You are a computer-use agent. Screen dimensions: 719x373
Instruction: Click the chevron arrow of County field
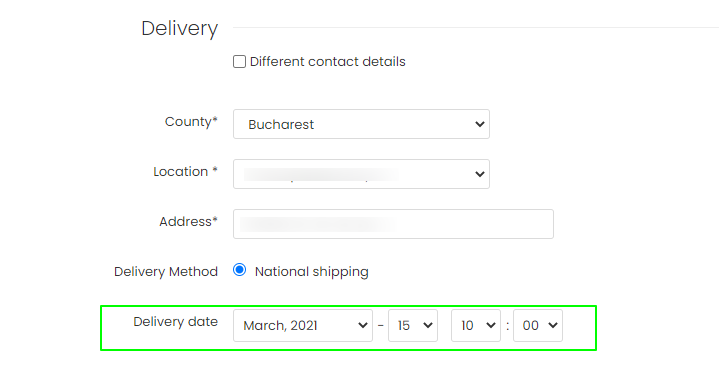(x=480, y=124)
